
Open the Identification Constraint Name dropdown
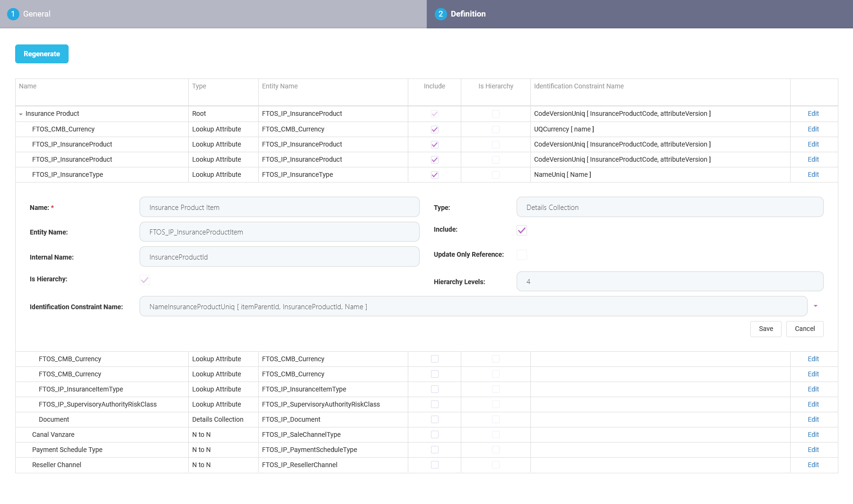pyautogui.click(x=815, y=306)
